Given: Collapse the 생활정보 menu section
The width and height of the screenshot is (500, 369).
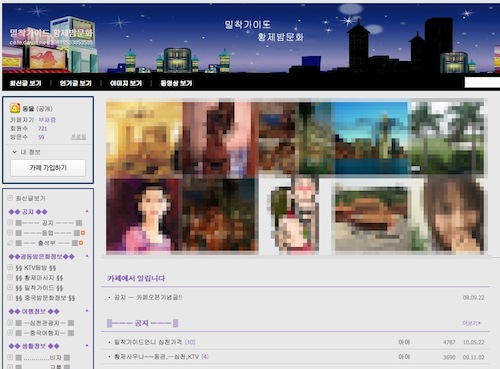Looking at the screenshot, I should point(87,346).
